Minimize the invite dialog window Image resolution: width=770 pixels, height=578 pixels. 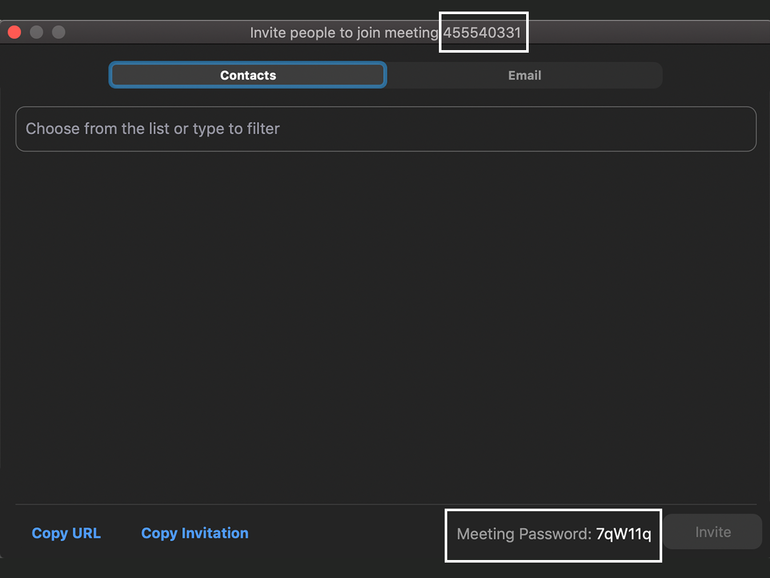tap(36, 32)
